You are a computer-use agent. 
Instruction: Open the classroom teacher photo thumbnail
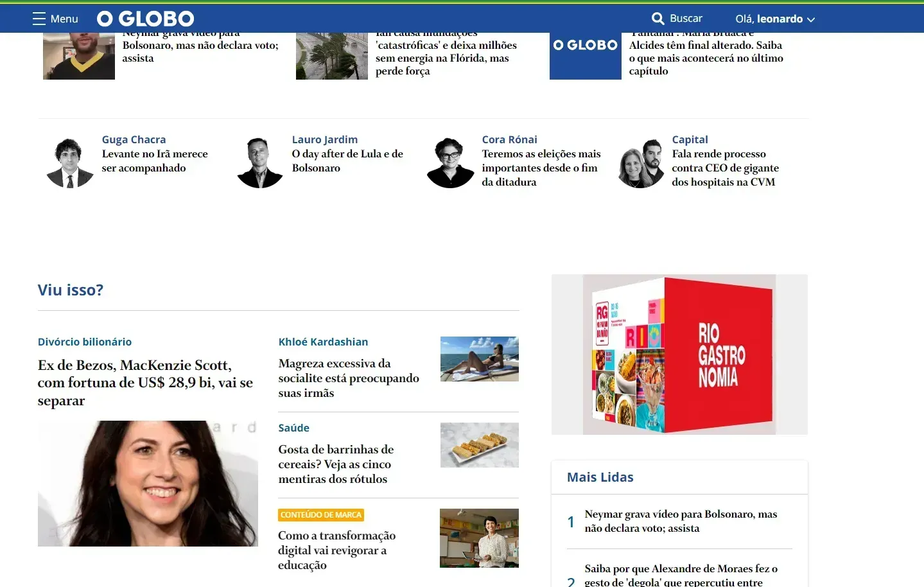[x=479, y=538]
